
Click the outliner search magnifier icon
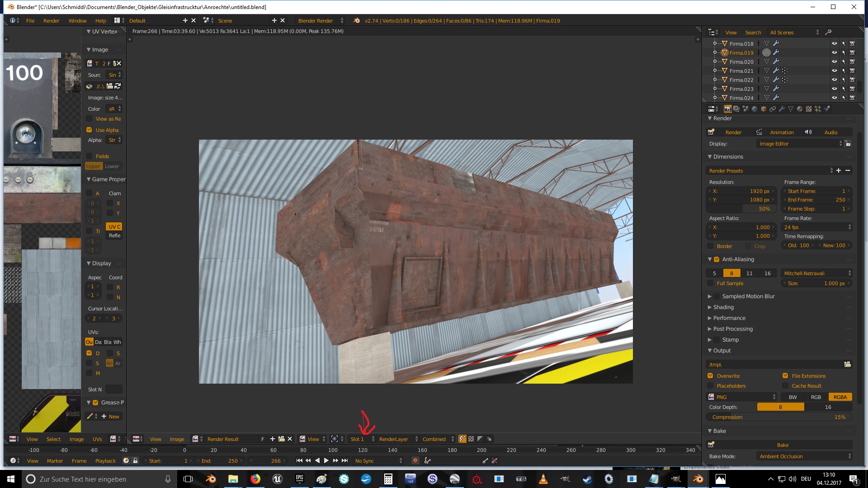click(828, 33)
